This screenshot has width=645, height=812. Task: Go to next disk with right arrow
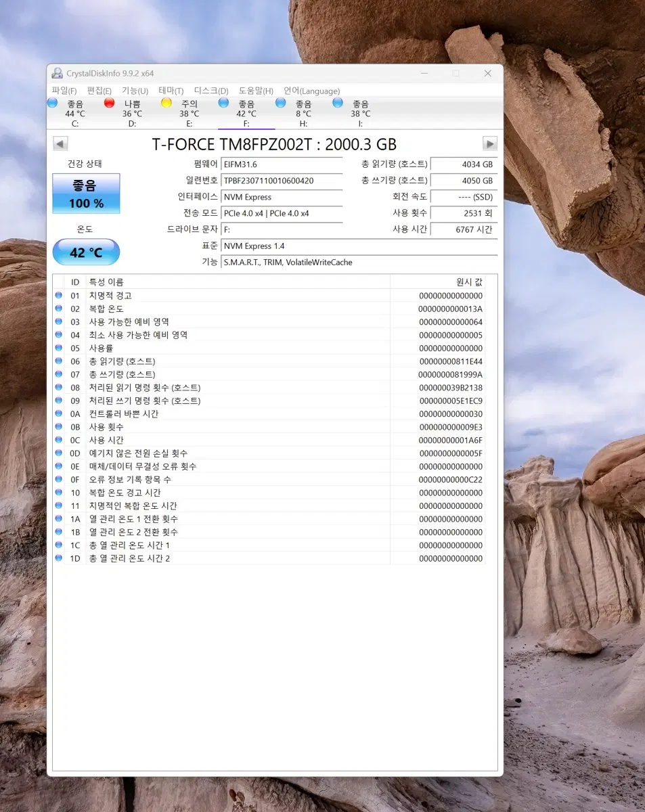click(x=490, y=143)
